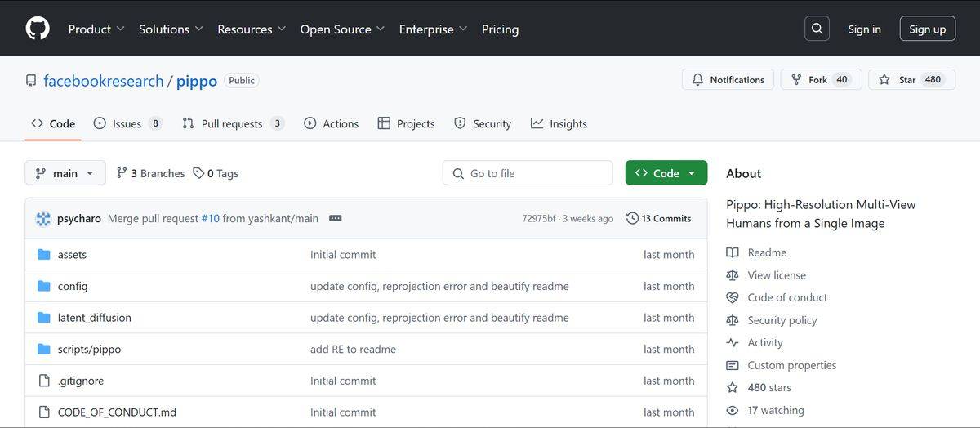Click the Sign in link
The image size is (980, 428).
tap(864, 29)
